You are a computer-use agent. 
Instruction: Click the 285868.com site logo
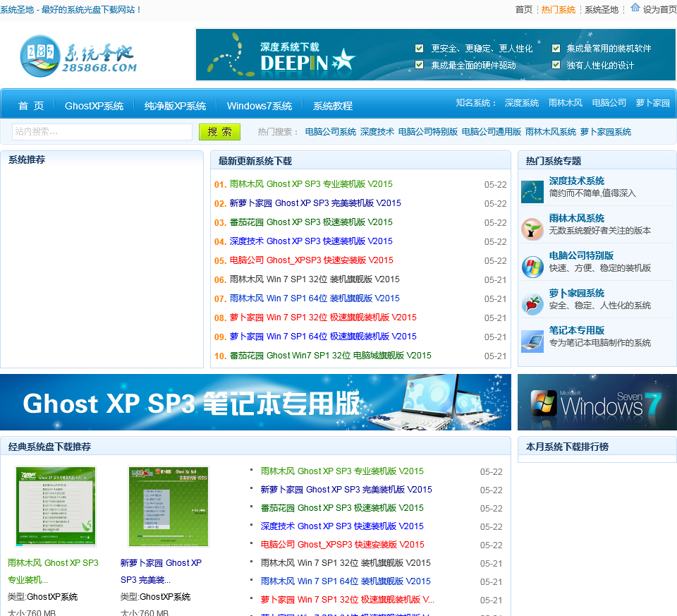(x=78, y=56)
